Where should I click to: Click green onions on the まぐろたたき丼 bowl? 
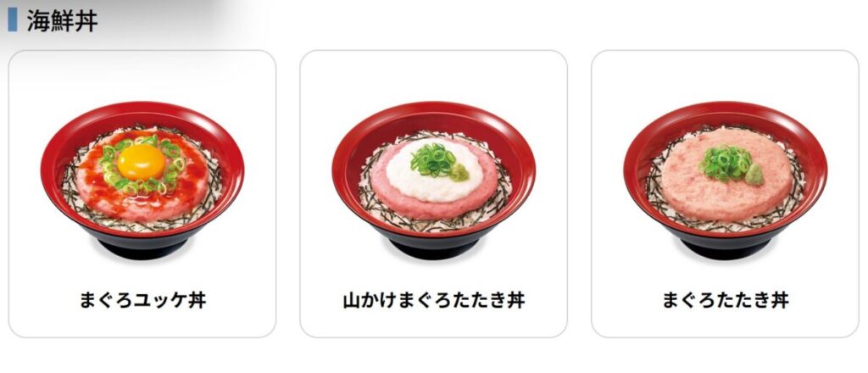724,162
